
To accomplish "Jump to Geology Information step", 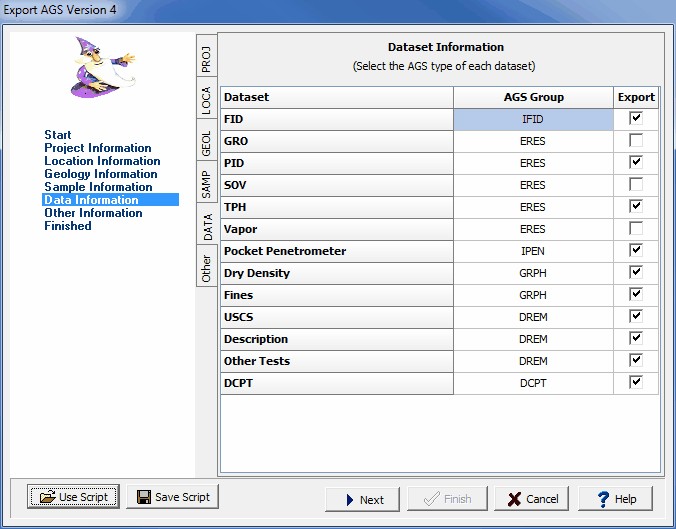I will (x=100, y=174).
